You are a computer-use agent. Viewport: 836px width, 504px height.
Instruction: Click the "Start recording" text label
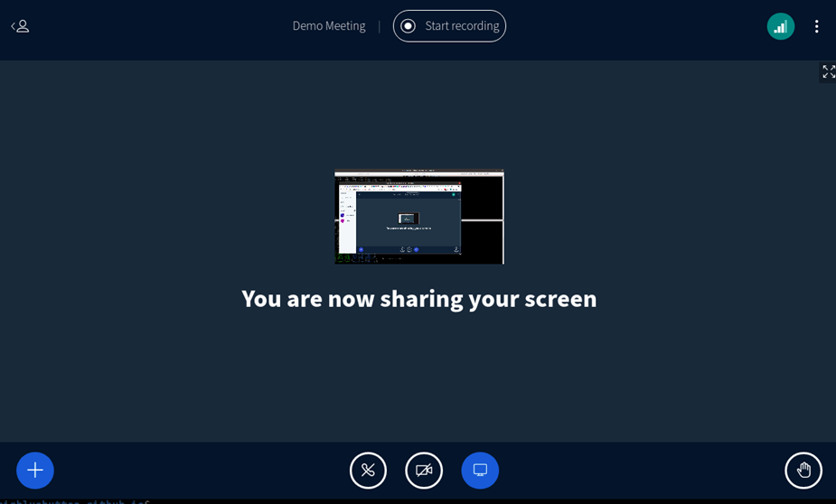462,26
